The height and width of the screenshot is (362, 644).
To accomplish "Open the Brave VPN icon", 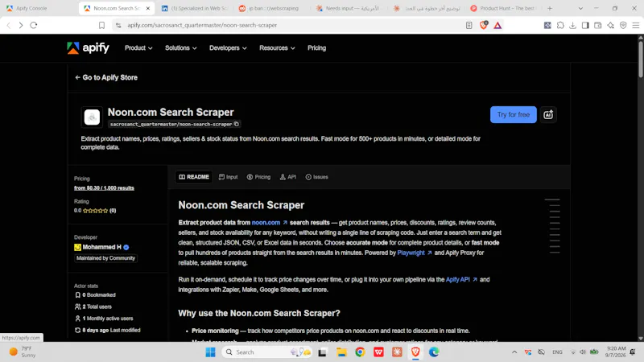I will click(x=623, y=25).
